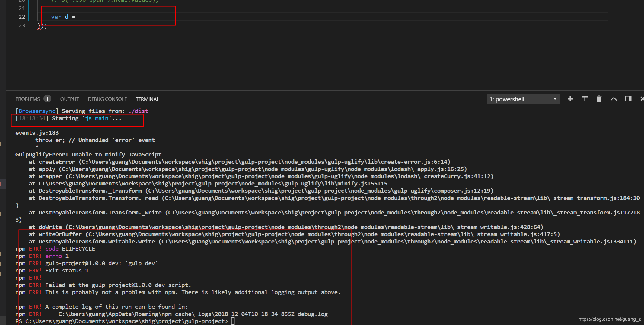Image resolution: width=644 pixels, height=325 pixels.
Task: Click 'Exit status 1' error line
Action: tap(67, 270)
